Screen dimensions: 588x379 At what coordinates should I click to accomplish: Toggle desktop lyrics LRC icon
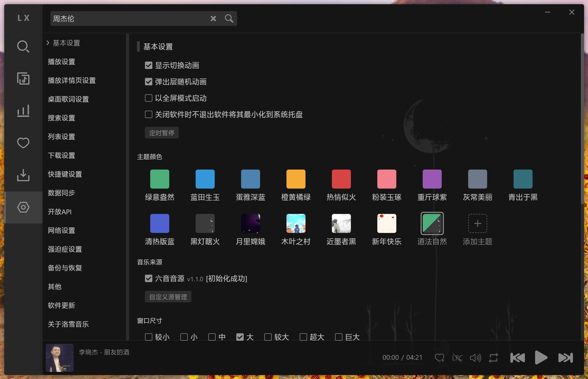pyautogui.click(x=457, y=358)
